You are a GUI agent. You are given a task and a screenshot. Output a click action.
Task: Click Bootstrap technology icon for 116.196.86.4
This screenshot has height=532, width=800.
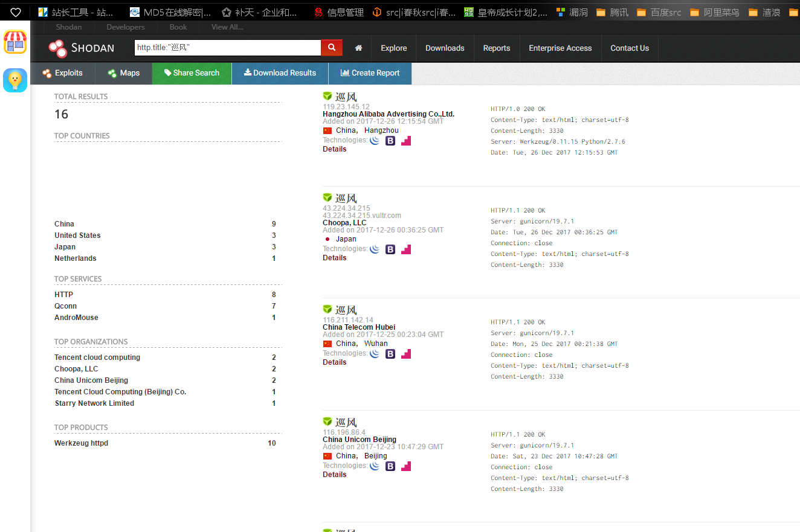390,466
